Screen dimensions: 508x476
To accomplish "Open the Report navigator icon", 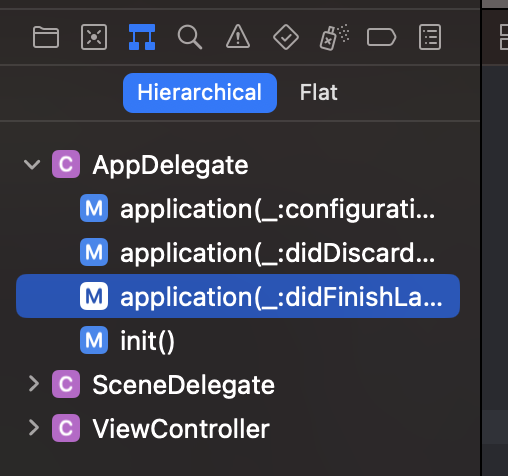I will coord(430,37).
